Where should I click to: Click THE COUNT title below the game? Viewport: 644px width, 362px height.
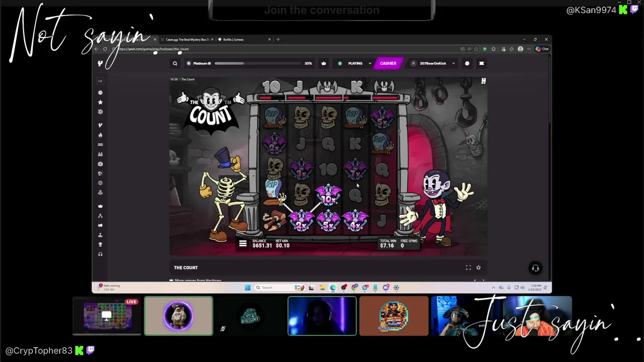tap(186, 267)
